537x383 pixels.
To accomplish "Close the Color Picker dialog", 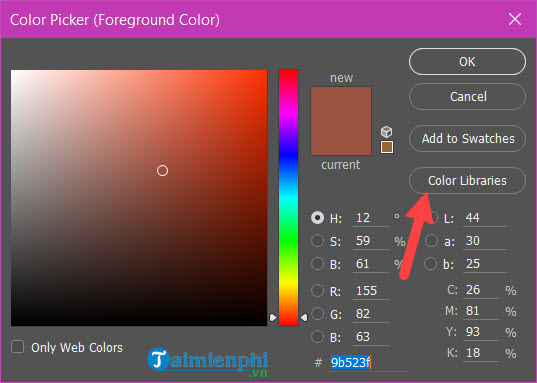I will tap(515, 19).
